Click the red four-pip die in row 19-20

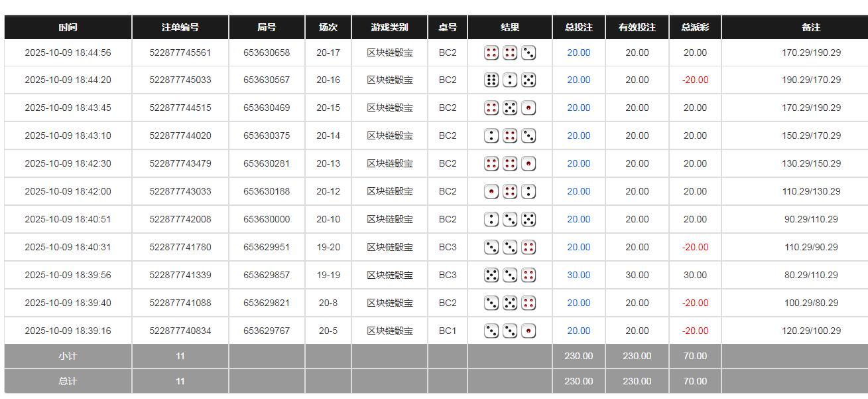(x=528, y=248)
